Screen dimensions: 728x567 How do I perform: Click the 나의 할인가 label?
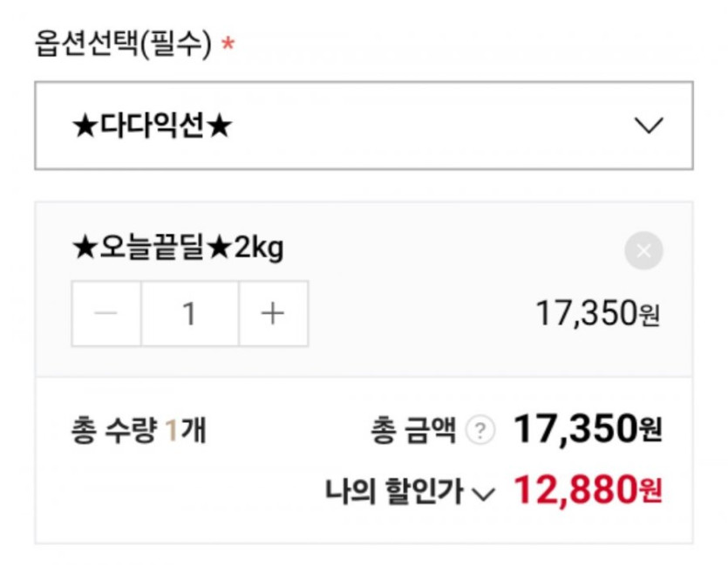(x=393, y=493)
